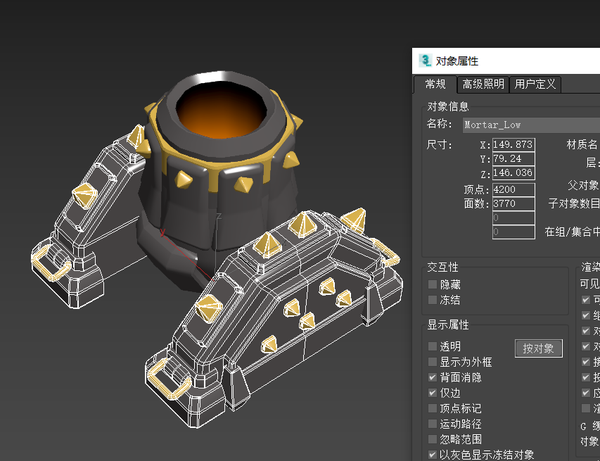Toggle the 运动路径 checkbox
The width and height of the screenshot is (600, 461).
(x=432, y=424)
